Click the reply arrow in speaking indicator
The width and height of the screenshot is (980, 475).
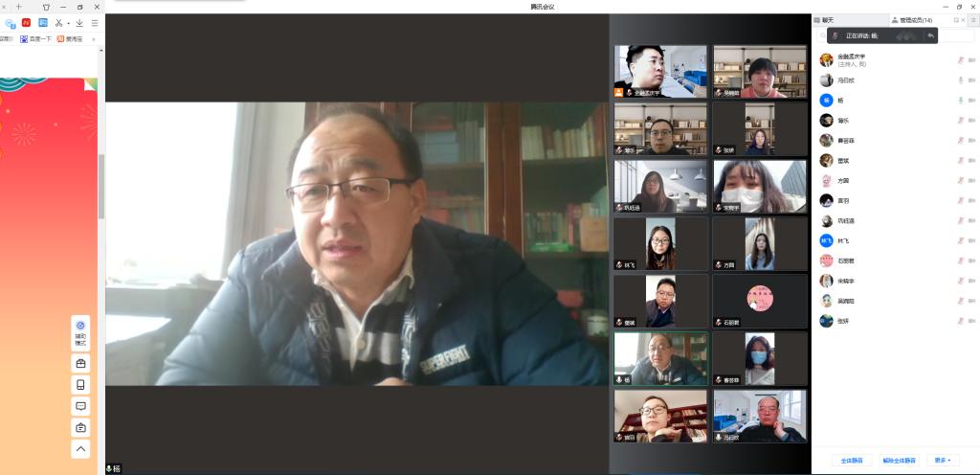(x=930, y=35)
